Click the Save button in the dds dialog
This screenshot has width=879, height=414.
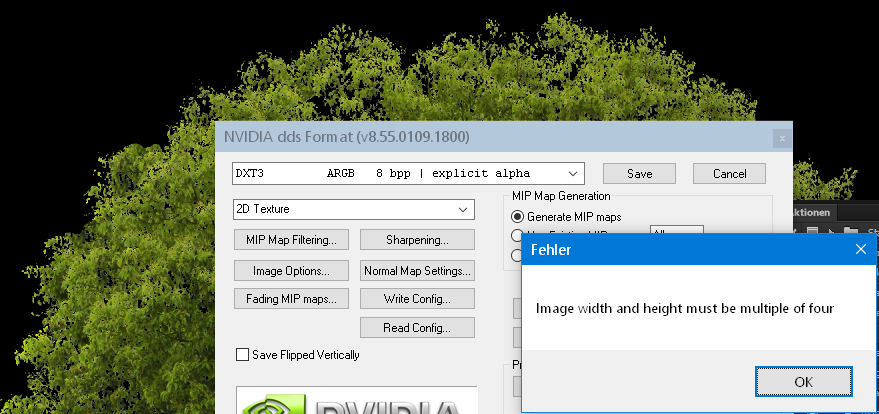coord(640,174)
